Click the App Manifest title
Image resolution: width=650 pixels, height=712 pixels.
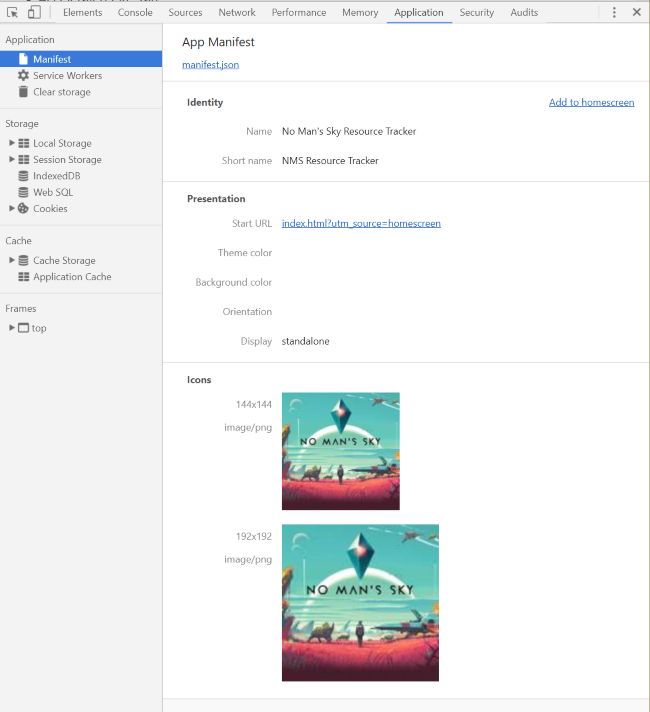coord(218,42)
